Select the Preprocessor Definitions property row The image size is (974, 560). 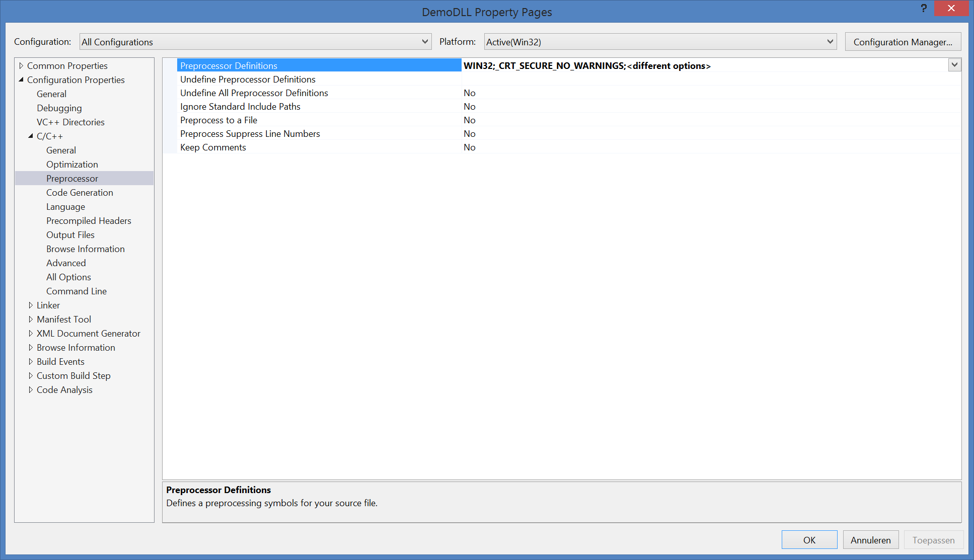point(319,65)
